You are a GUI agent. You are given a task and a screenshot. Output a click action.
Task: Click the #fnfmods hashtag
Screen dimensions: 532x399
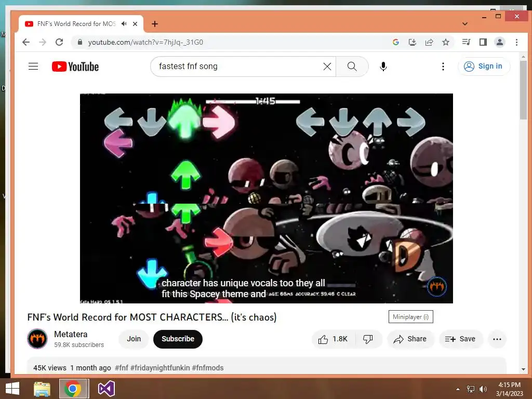click(208, 368)
